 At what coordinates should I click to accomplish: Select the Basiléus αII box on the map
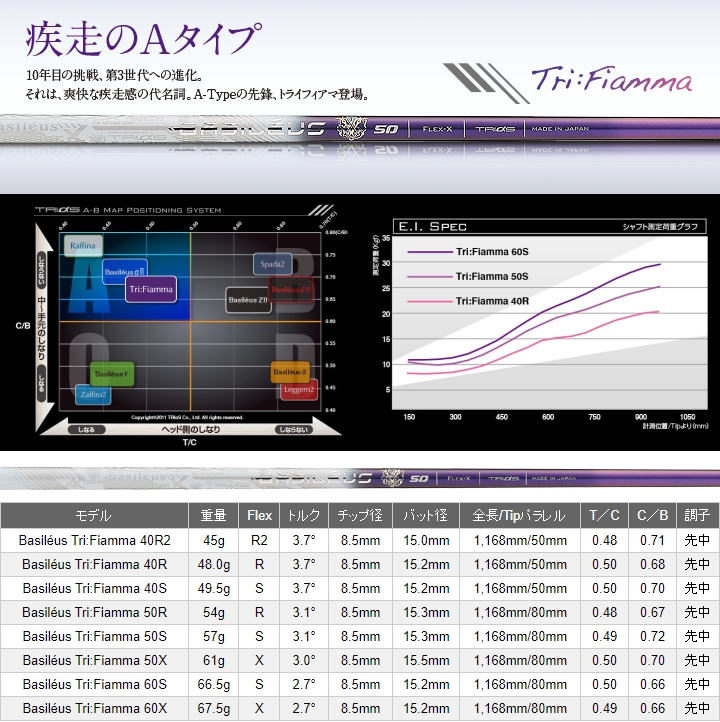125,272
